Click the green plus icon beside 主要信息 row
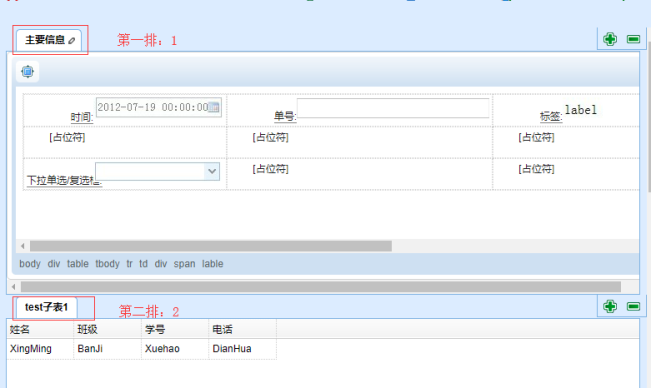 pos(610,39)
